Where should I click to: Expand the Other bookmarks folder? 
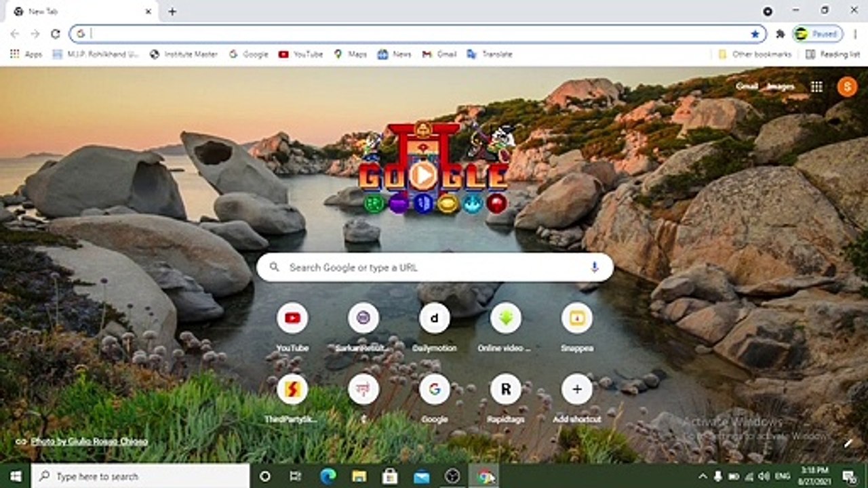pos(755,54)
